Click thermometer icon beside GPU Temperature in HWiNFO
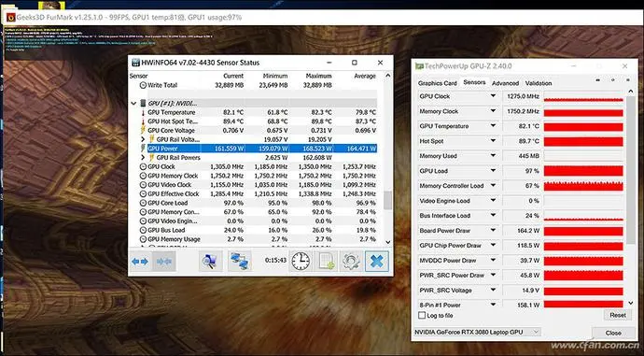644x356 pixels. click(143, 113)
